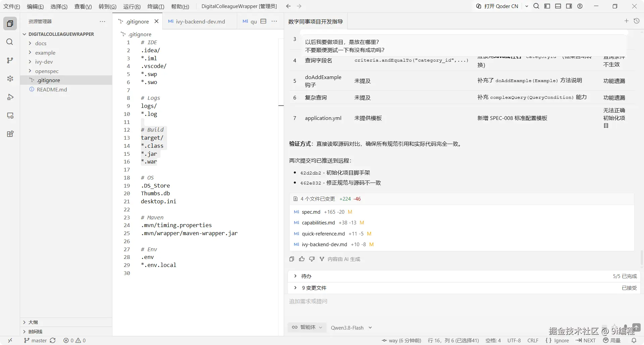The image size is (644, 345).
Task: Expand the 待办 todo list section
Action: click(464, 276)
